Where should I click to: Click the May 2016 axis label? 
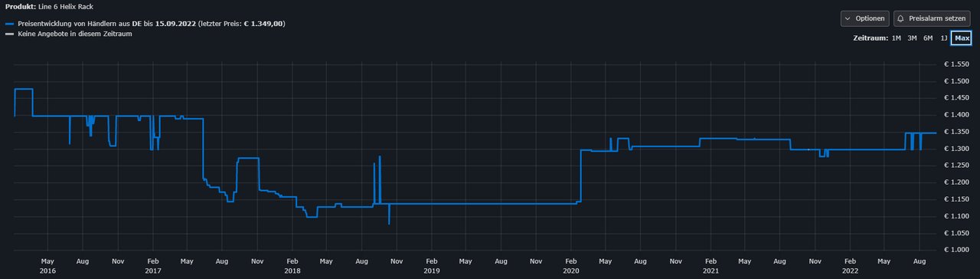click(47, 266)
